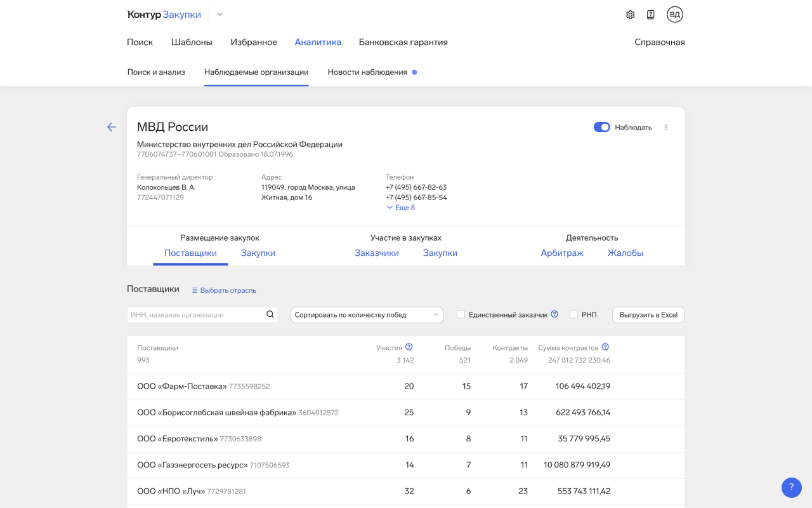Open the settings gear icon
This screenshot has width=812, height=508.
click(630, 15)
